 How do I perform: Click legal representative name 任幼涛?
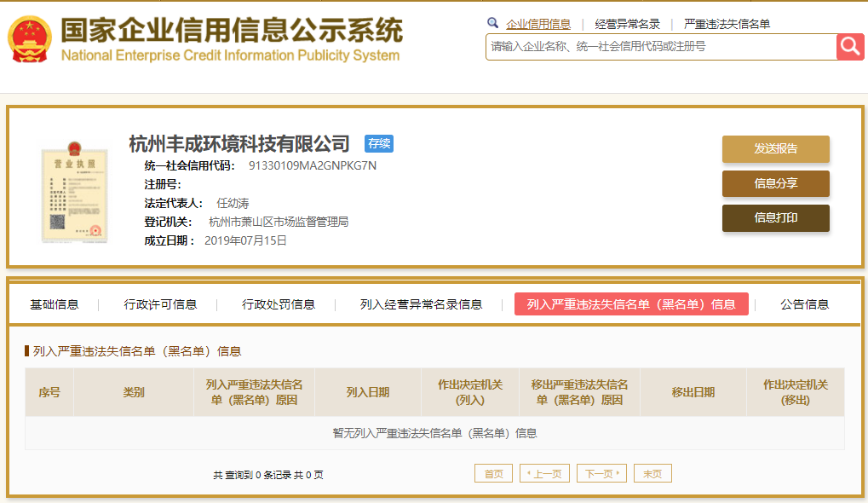pos(233,203)
